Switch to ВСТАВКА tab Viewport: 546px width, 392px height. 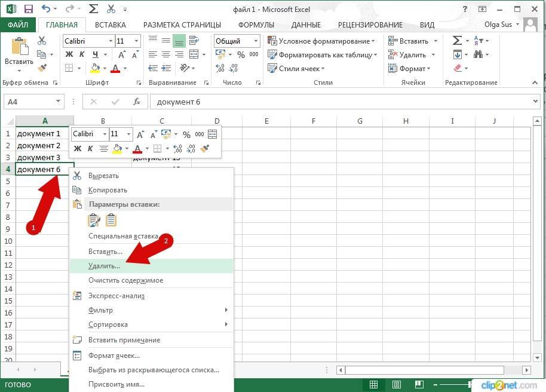[x=111, y=24]
